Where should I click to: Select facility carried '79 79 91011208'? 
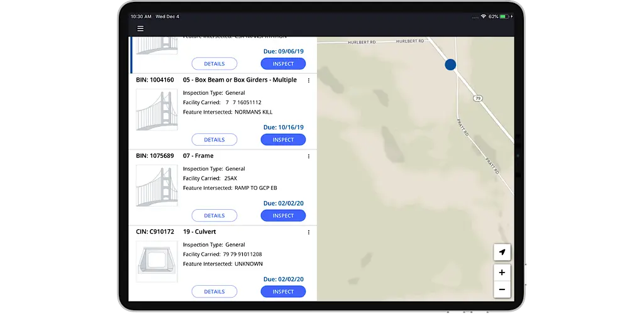242,254
